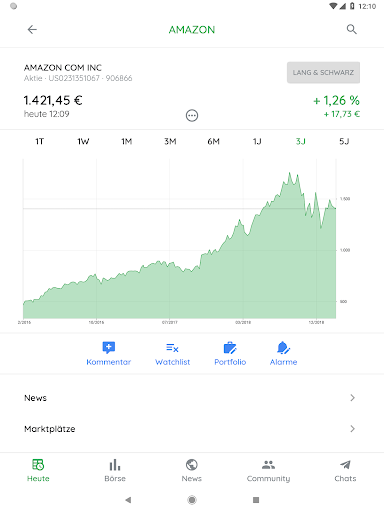Tap the back arrow icon
The image size is (384, 512).
coord(32,30)
